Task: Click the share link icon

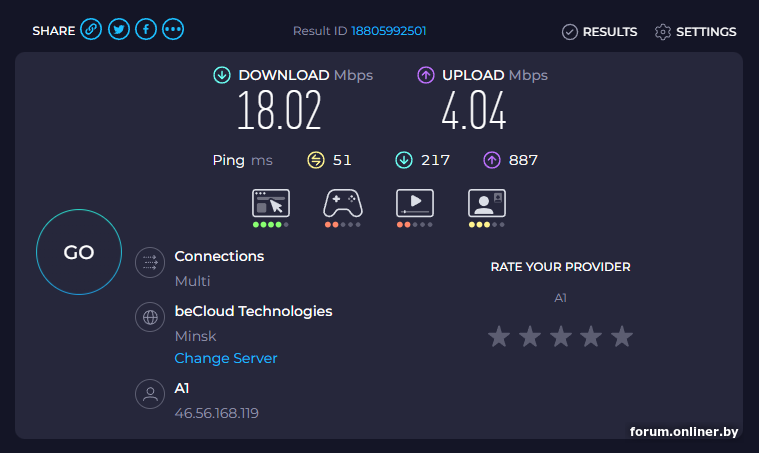Action: [x=91, y=30]
